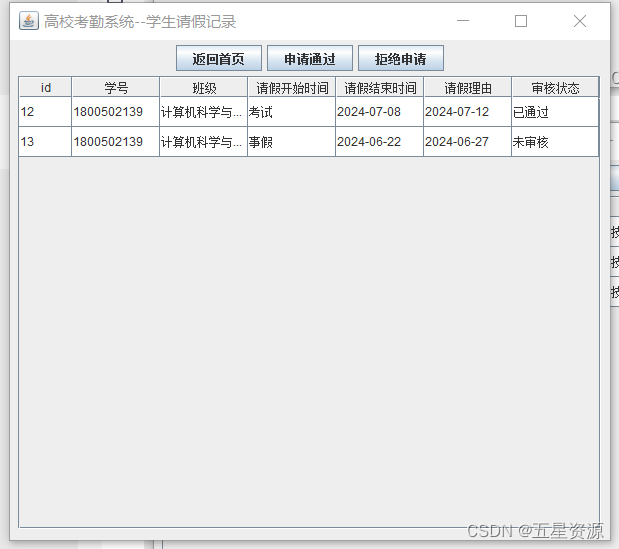The width and height of the screenshot is (619, 549).
Task: Select the 考试 cell
Action: point(292,112)
